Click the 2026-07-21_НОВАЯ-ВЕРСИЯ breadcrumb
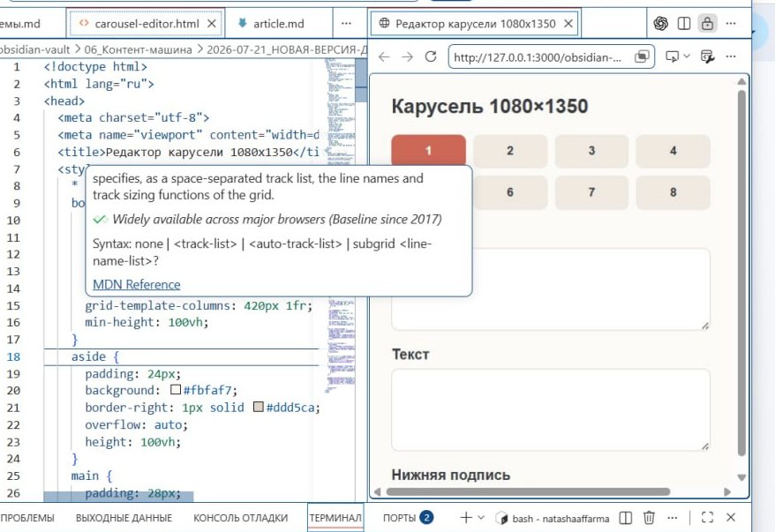775x532 pixels. pos(287,49)
